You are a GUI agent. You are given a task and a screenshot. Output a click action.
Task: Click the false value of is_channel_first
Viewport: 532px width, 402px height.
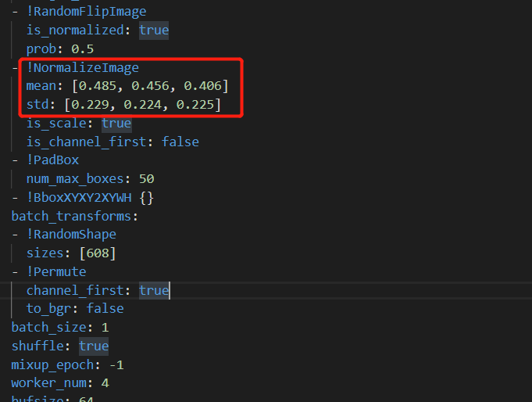[180, 142]
